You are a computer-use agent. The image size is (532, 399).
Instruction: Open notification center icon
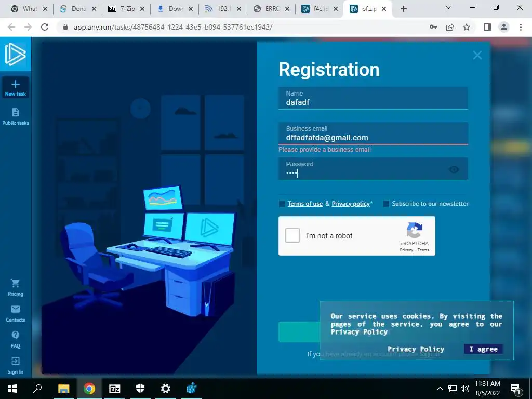[x=515, y=389]
